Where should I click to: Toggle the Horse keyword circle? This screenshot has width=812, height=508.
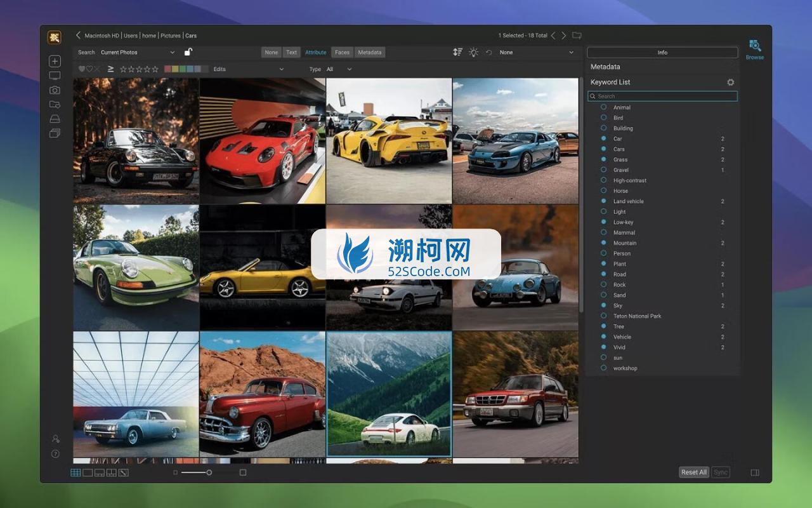click(x=603, y=190)
